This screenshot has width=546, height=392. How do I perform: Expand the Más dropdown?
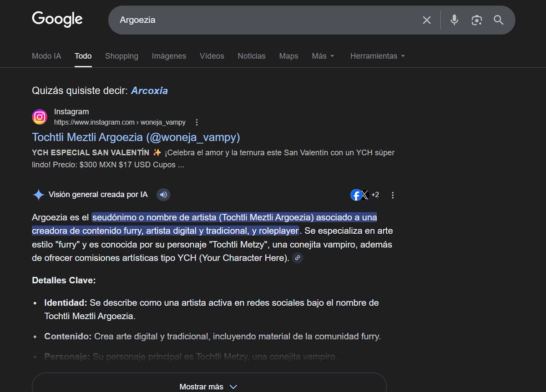(x=323, y=56)
